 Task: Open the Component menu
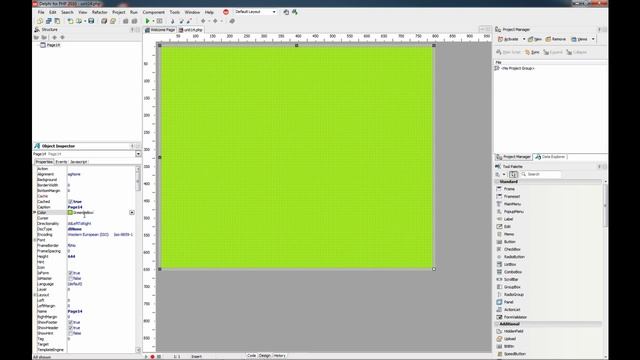[154, 12]
